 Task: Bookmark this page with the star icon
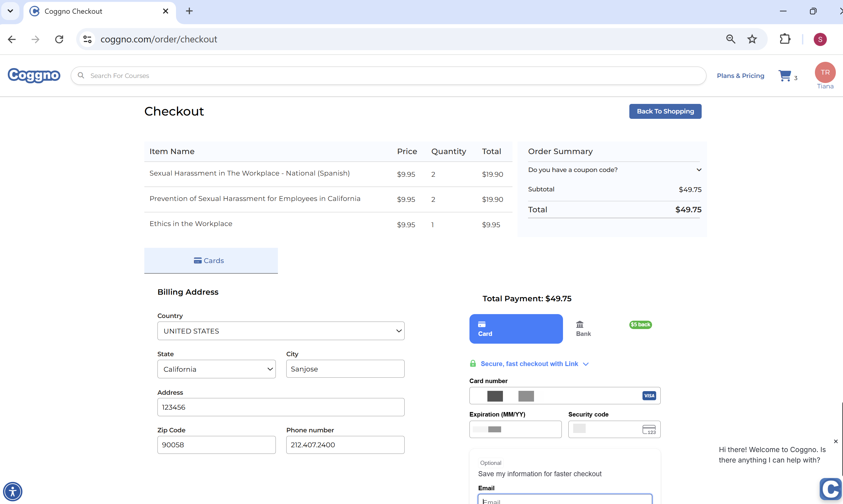point(752,39)
